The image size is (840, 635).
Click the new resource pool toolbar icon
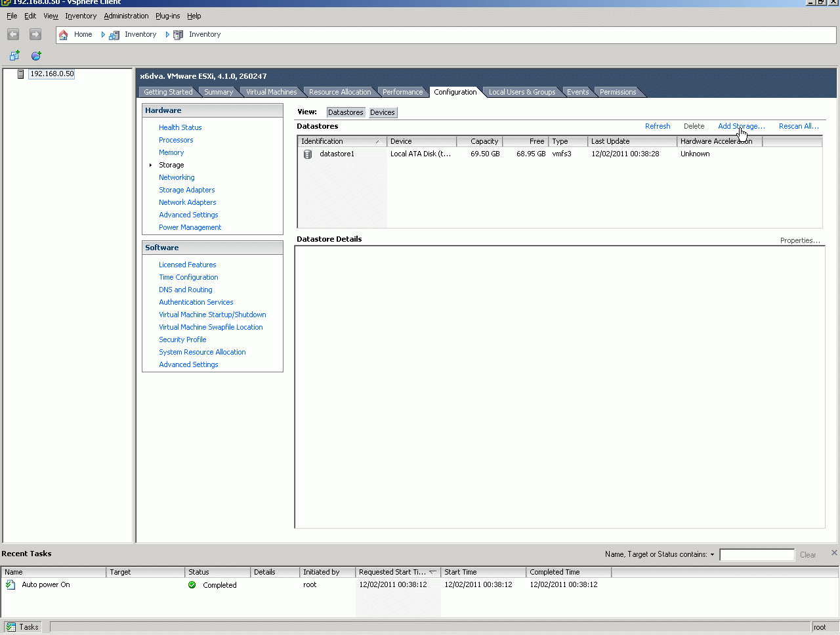pos(36,56)
